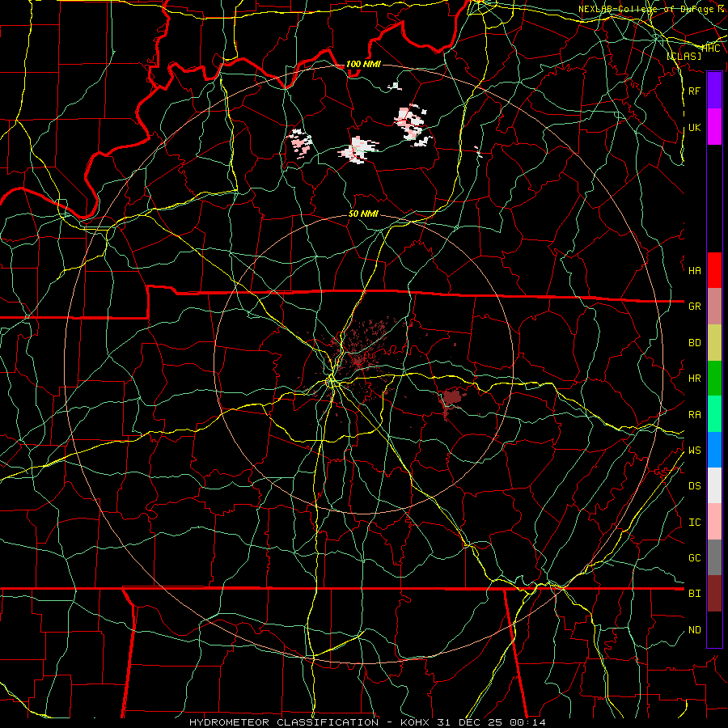Pick the mint green RA legend color
This screenshot has width=728, height=728.
[x=714, y=414]
